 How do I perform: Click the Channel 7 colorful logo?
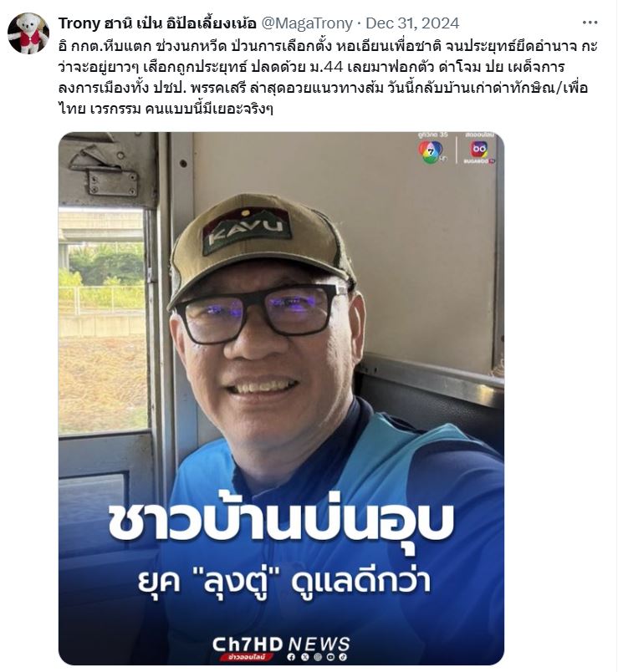431,153
